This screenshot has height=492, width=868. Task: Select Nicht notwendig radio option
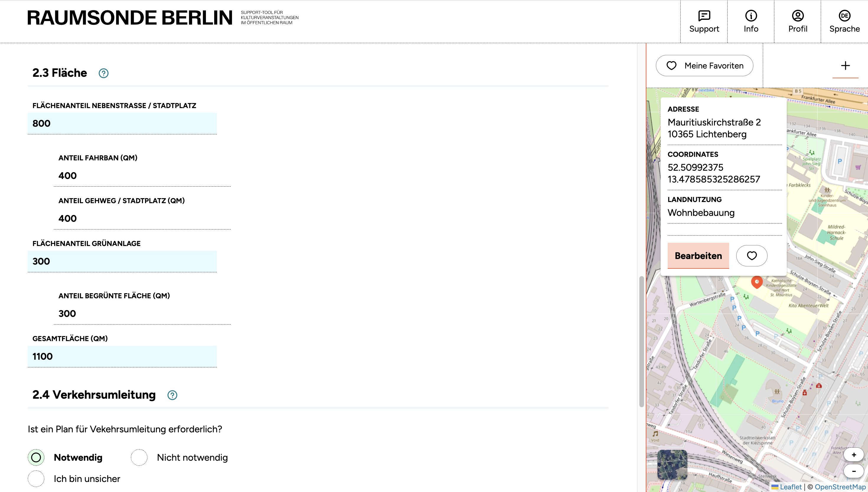[139, 457]
